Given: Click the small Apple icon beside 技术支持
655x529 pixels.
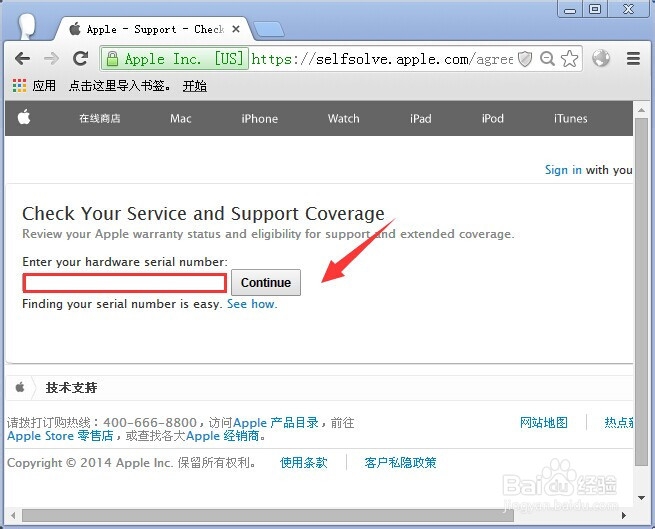Looking at the screenshot, I should pos(20,387).
